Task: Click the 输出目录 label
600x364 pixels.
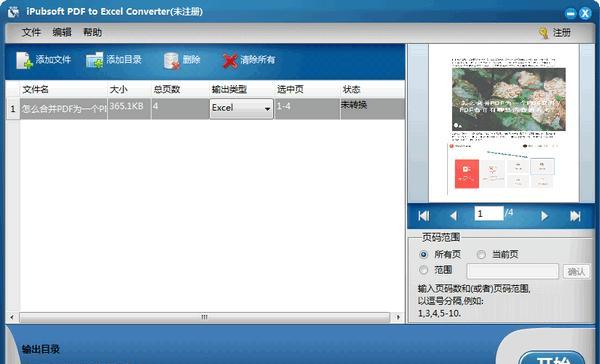Action: point(41,349)
